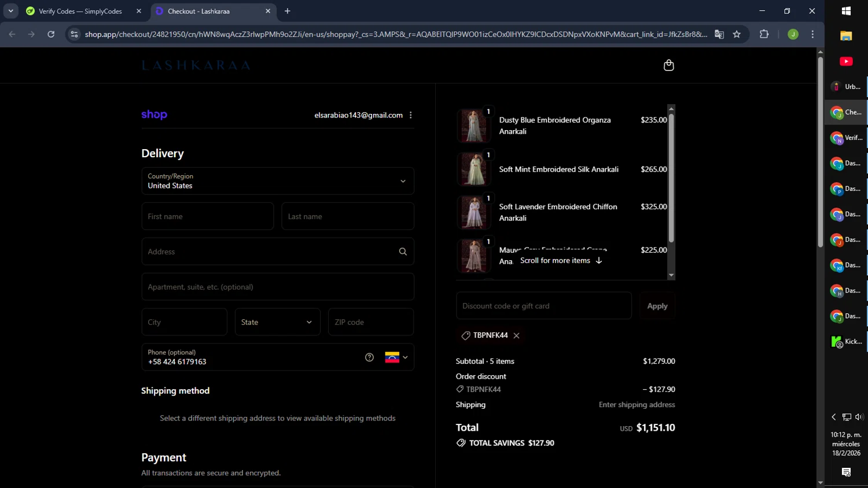Open the Kick taskbar app
This screenshot has height=488, width=868.
pyautogui.click(x=846, y=342)
